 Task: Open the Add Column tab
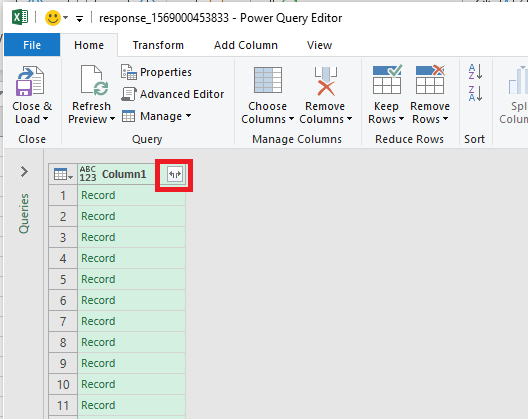click(246, 45)
